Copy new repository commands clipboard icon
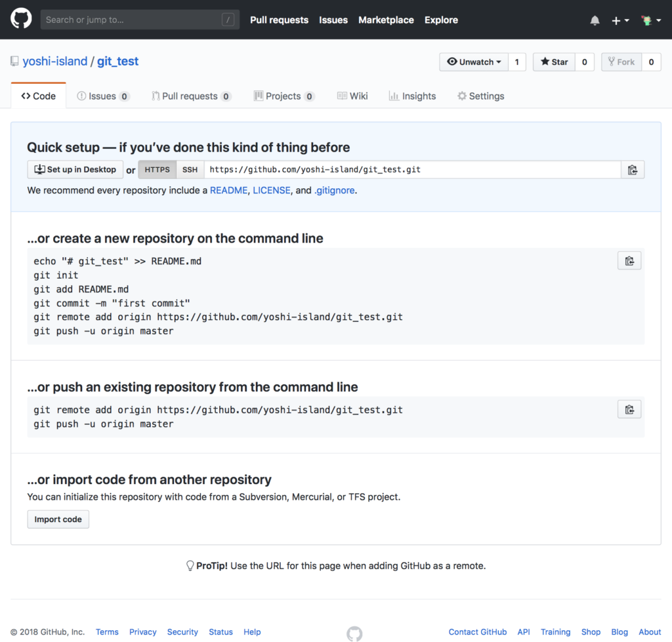672x642 pixels. 629,261
